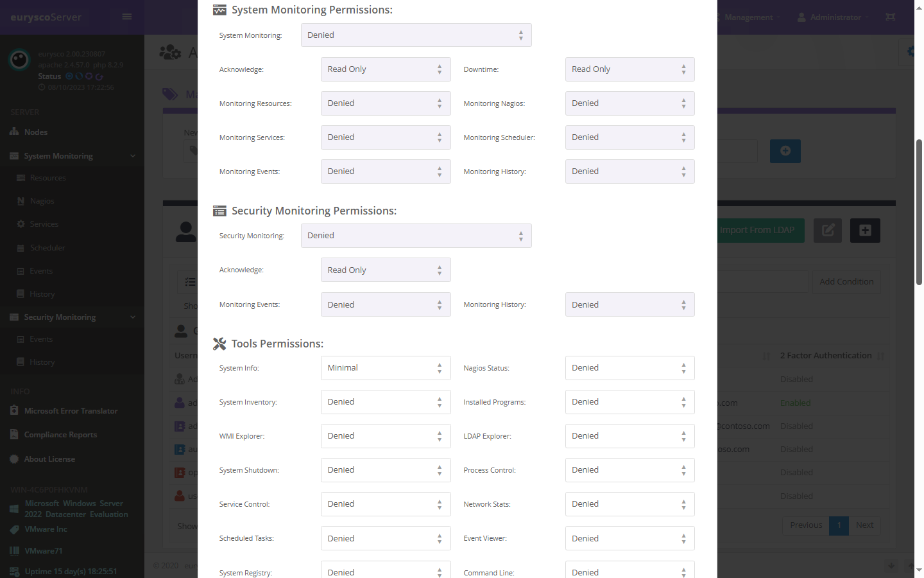Open the Monitoring Nagios permission dropdown

tap(629, 103)
